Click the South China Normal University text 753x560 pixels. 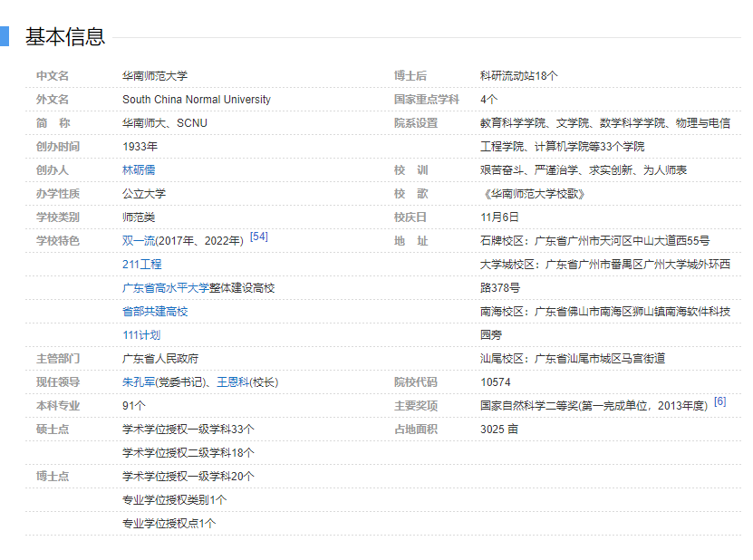[197, 100]
